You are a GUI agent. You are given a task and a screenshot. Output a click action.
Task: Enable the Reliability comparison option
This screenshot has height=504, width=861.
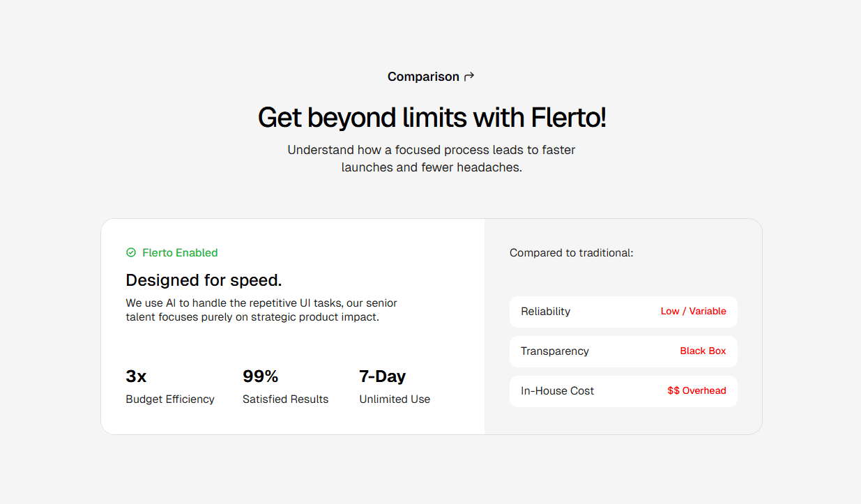coord(623,312)
